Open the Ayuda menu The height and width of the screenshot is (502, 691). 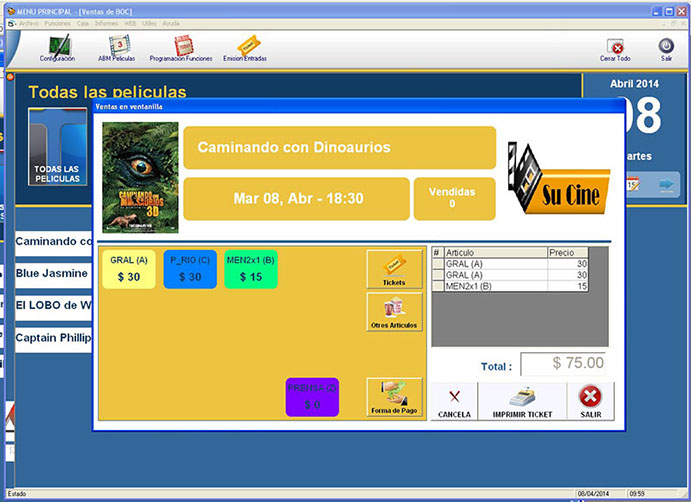tap(172, 22)
